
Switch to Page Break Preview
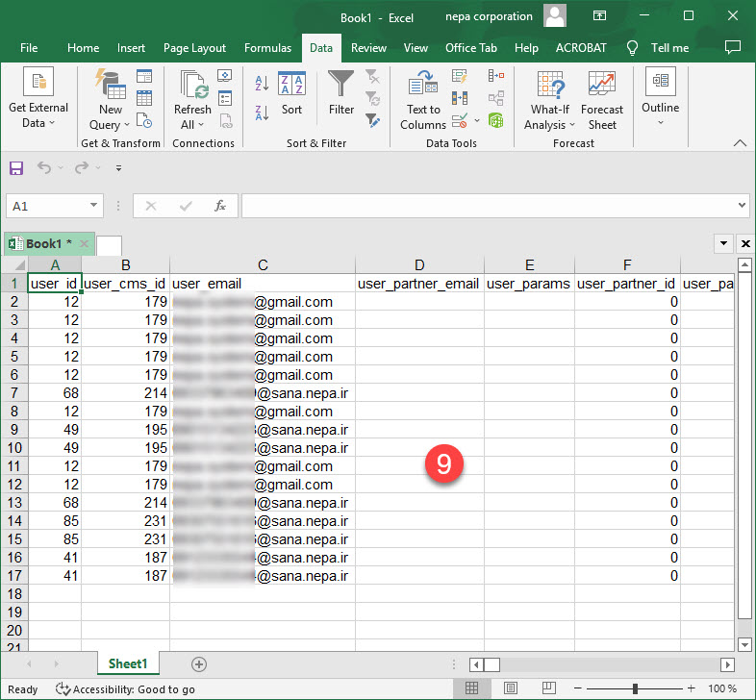548,688
